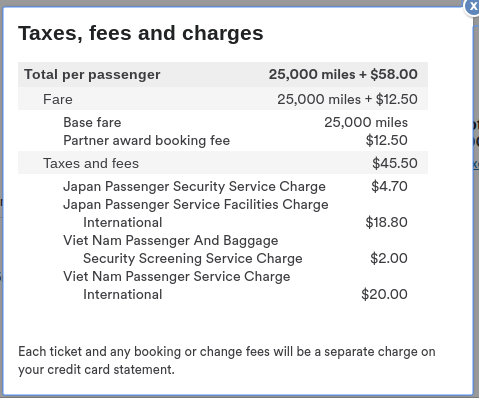The height and width of the screenshot is (398, 479).
Task: Click the credit card statement disclaimer text
Action: click(227, 361)
